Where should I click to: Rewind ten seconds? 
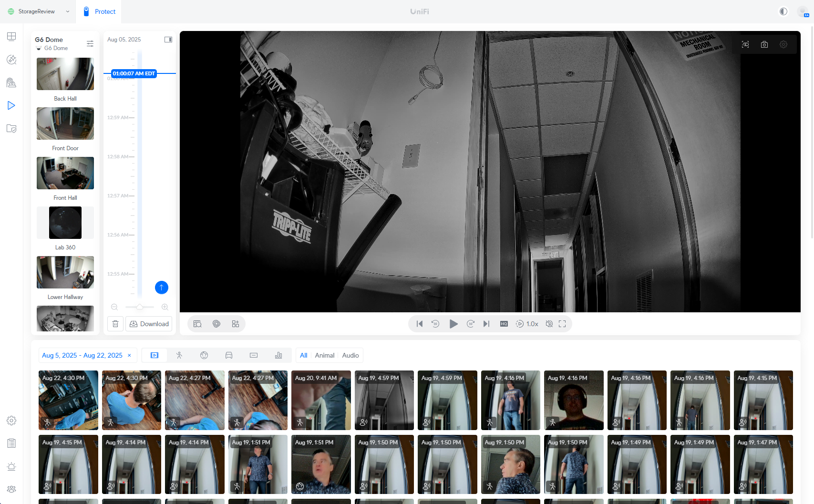(x=435, y=324)
